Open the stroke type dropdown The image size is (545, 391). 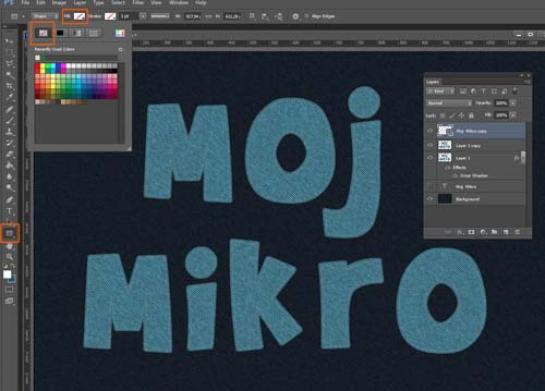pyautogui.click(x=160, y=16)
